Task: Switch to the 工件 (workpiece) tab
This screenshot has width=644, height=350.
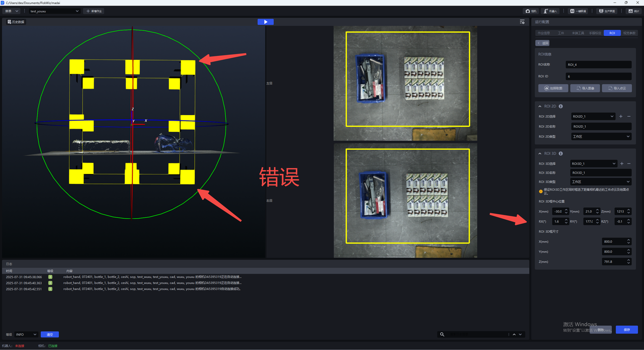Action: point(561,33)
